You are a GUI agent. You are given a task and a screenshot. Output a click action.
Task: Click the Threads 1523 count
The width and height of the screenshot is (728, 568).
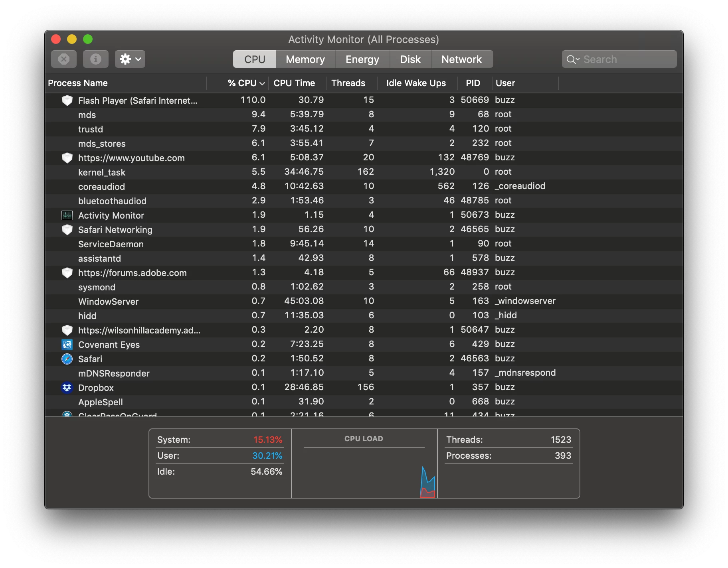coord(561,440)
